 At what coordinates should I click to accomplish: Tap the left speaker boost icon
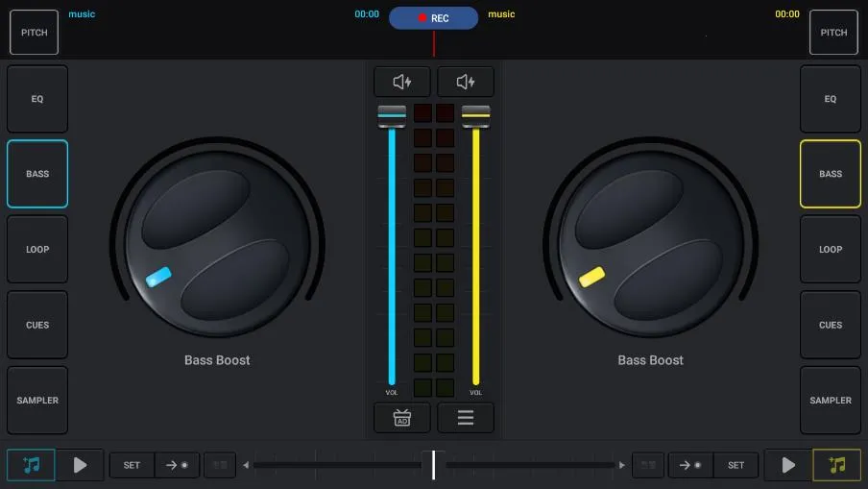pos(402,82)
